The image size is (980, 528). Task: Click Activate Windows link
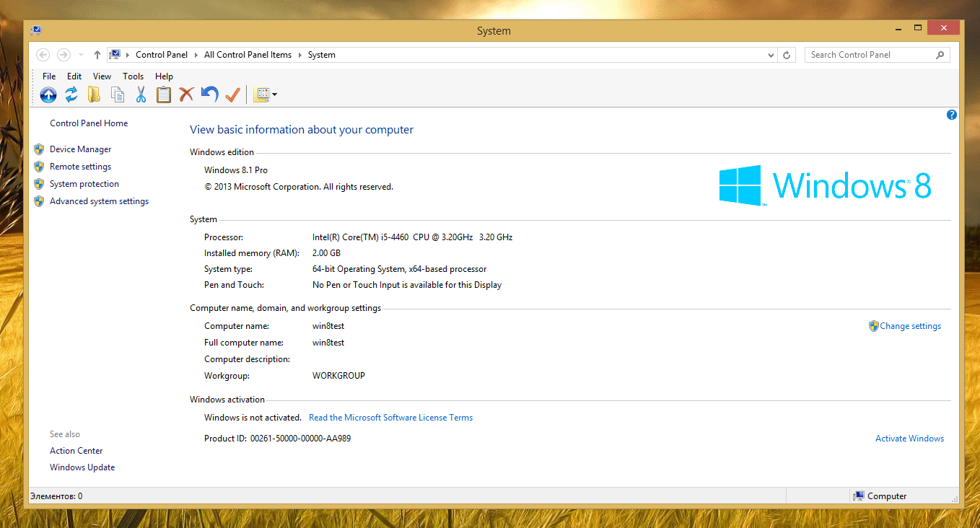point(909,439)
